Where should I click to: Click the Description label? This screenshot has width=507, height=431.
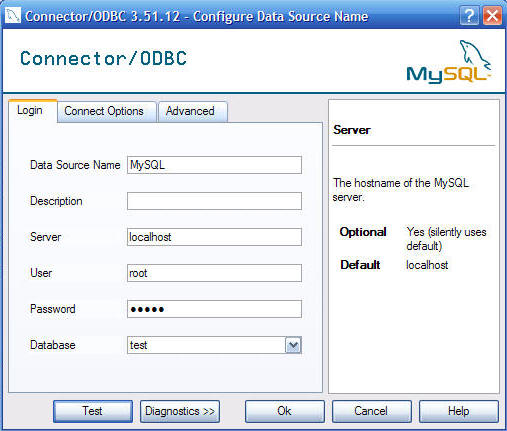(56, 201)
